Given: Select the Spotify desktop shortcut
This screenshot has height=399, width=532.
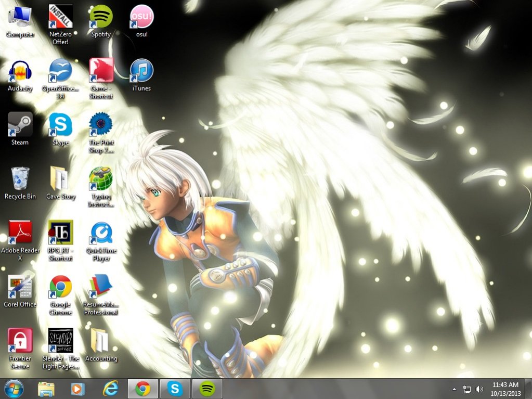Looking at the screenshot, I should pyautogui.click(x=101, y=21).
